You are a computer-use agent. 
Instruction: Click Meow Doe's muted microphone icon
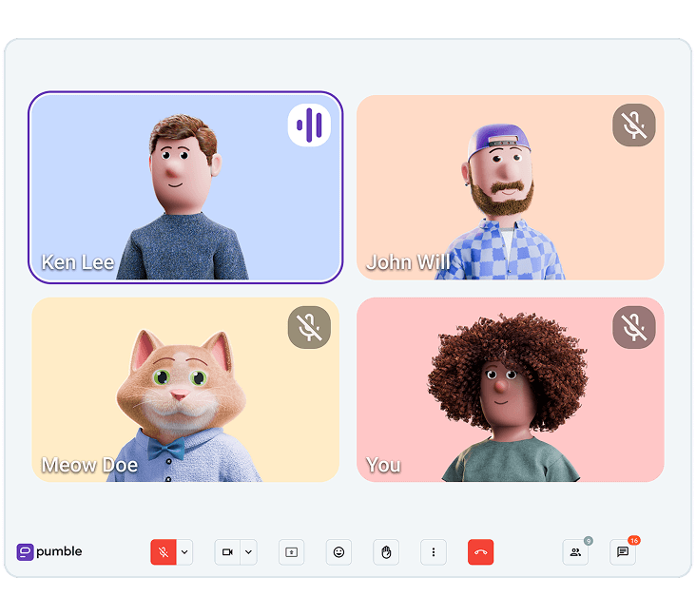coord(309,327)
